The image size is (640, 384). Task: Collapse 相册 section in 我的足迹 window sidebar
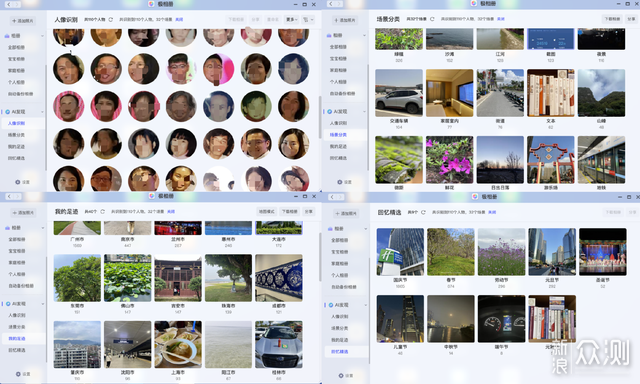tap(42, 228)
